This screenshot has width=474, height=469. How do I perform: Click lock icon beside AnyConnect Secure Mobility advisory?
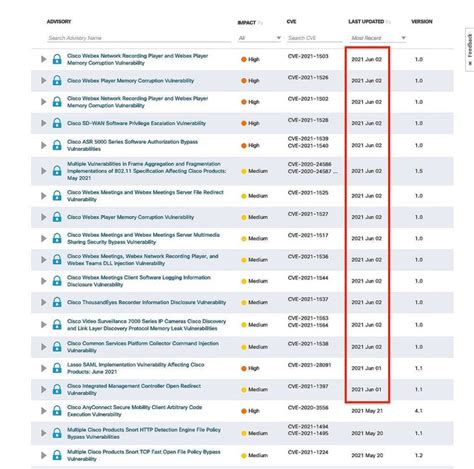tap(57, 411)
